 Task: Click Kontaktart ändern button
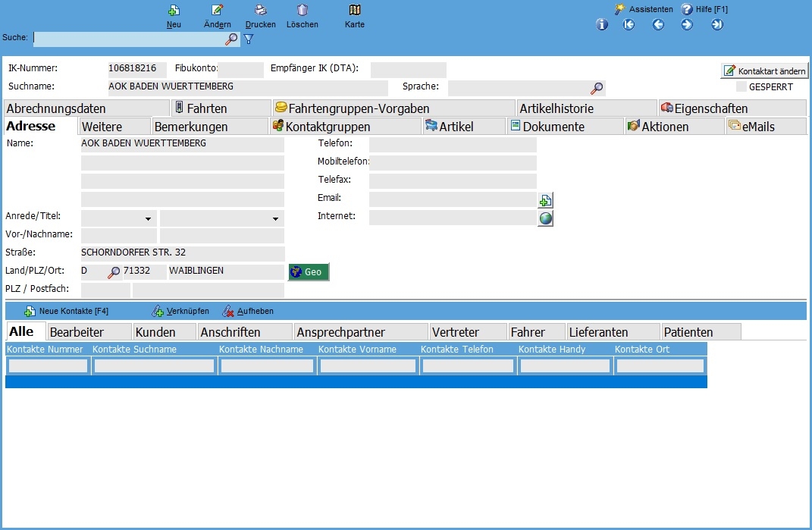click(764, 71)
